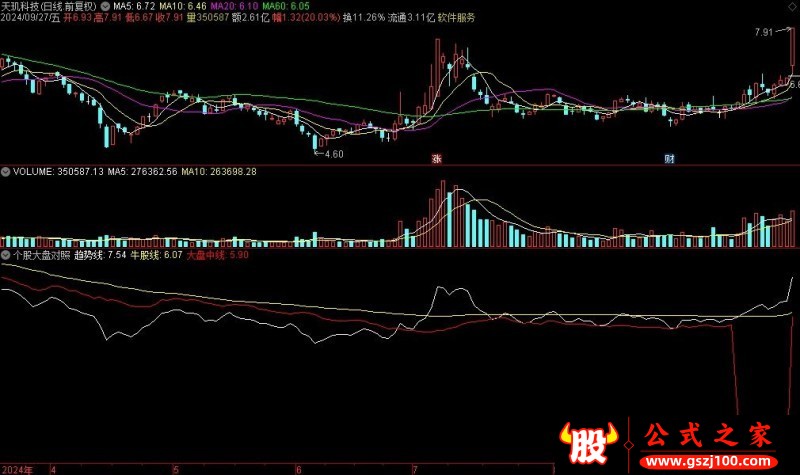The image size is (800, 475).
Task: Click the 大盘中线: 5.90 label
Action: click(217, 255)
